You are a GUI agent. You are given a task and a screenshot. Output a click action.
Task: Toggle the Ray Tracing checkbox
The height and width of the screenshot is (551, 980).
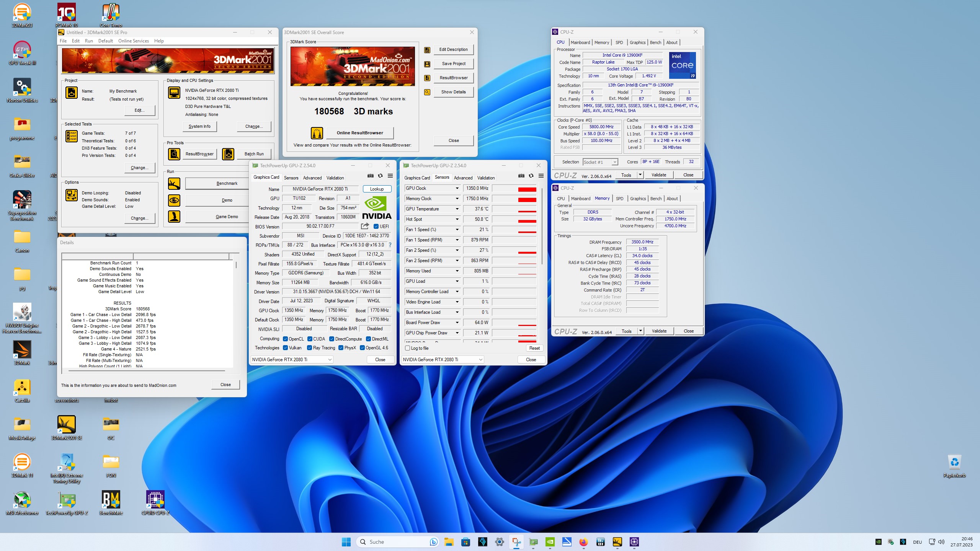point(309,348)
